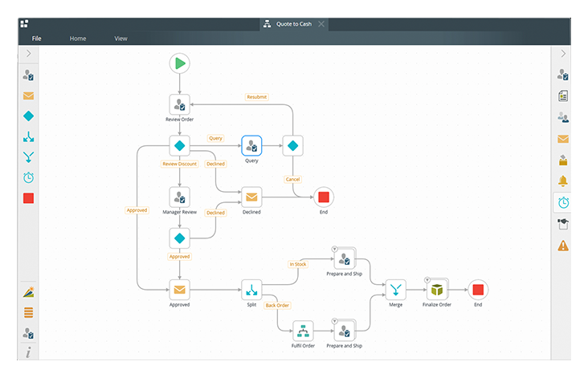Click the selected clock icon in right panel
This screenshot has width=588, height=378.
563,203
